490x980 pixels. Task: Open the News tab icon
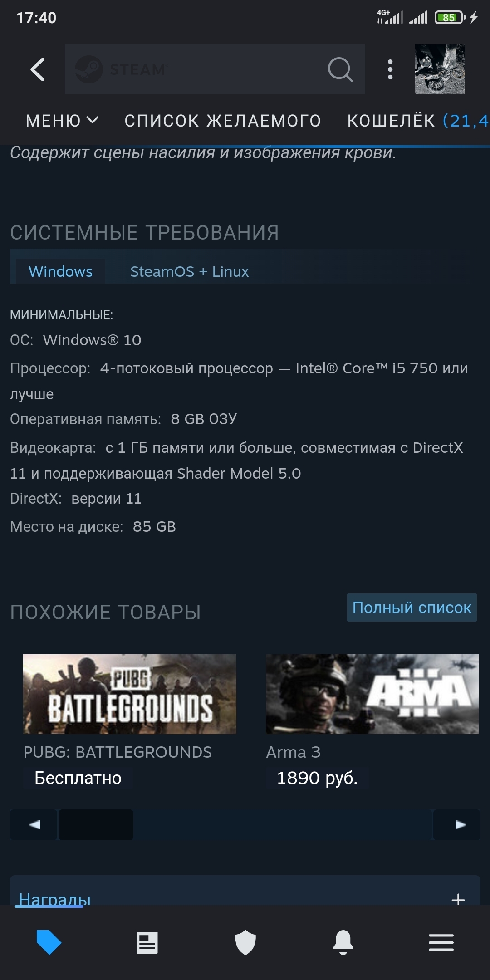point(147,943)
